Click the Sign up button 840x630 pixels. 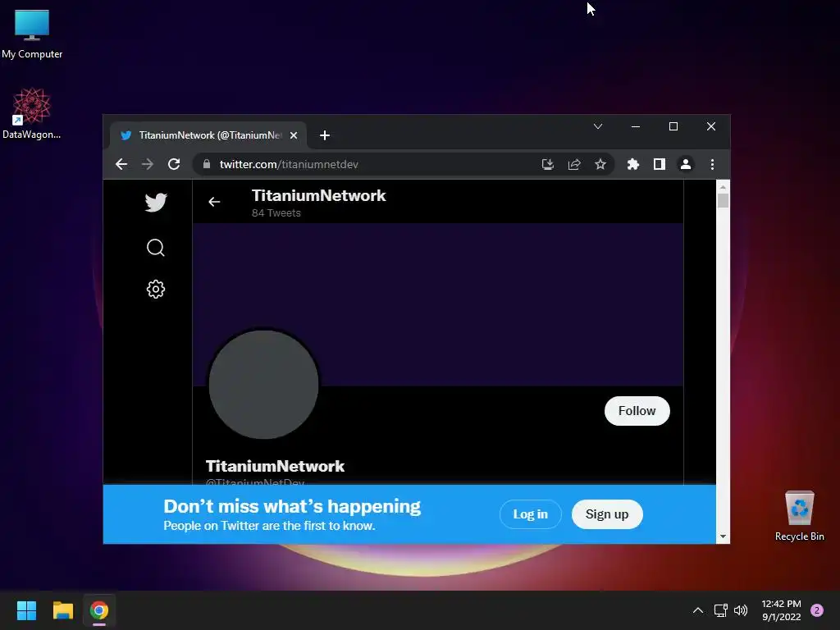point(607,514)
